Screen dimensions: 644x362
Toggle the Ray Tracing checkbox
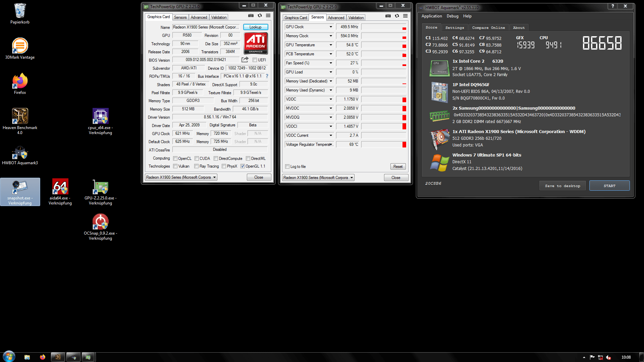196,166
